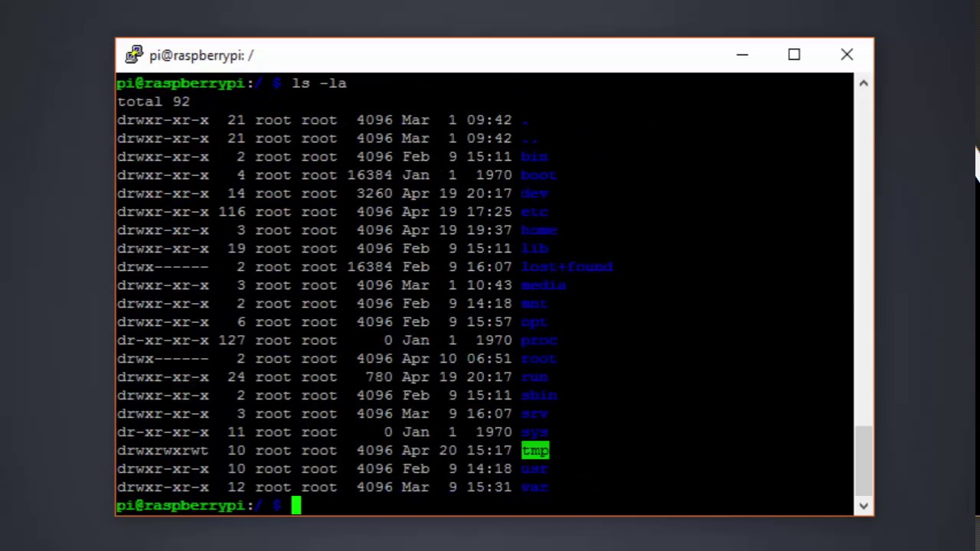Click the 'boot' directory name
The width and height of the screenshot is (980, 551).
(539, 174)
